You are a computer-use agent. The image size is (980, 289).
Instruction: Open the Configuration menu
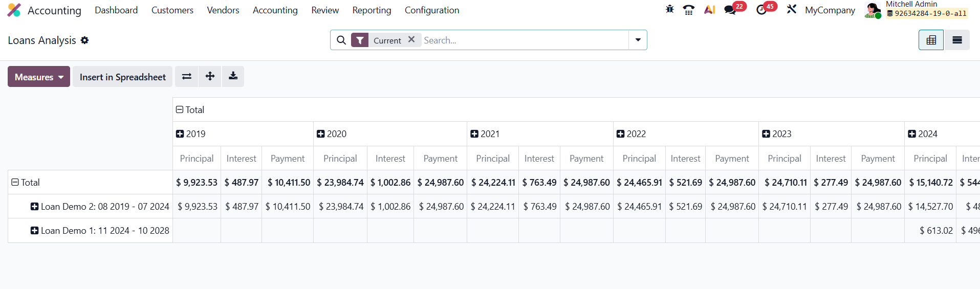432,10
